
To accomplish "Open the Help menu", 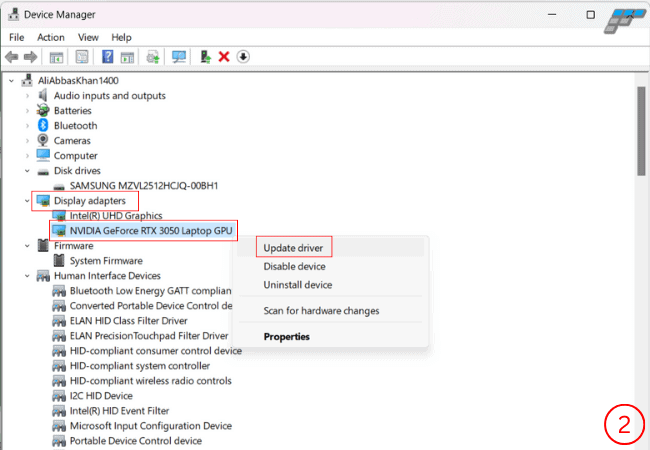I will (x=121, y=37).
